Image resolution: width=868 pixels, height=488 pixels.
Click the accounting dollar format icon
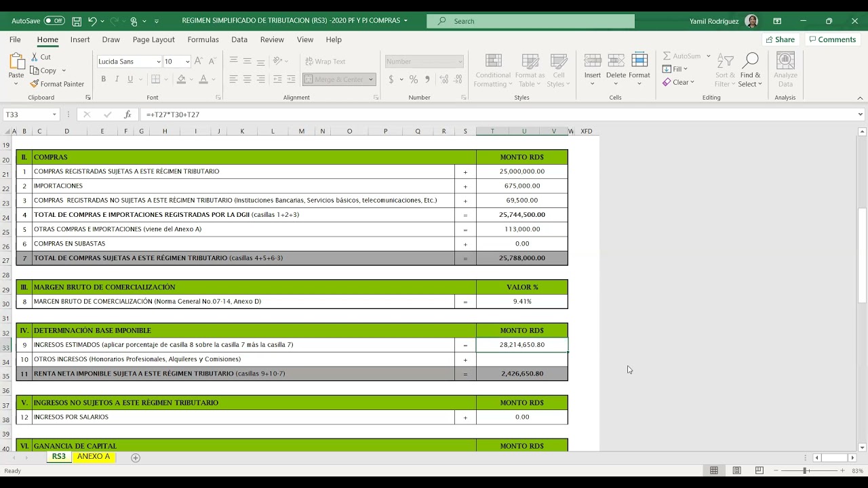coord(391,79)
